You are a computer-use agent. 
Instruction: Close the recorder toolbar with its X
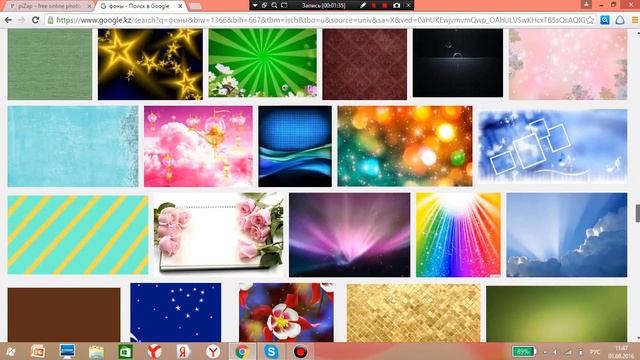pos(408,5)
